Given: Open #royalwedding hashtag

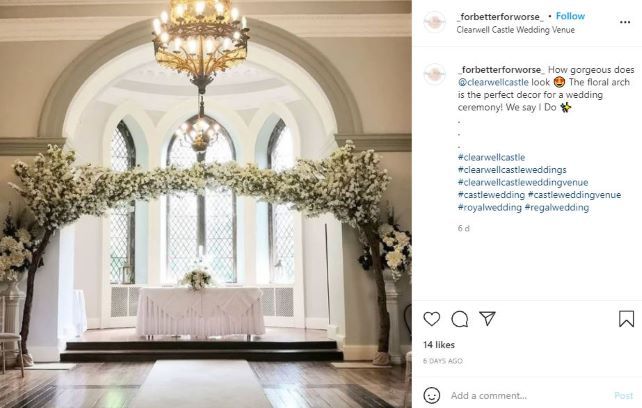Looking at the screenshot, I should 490,207.
